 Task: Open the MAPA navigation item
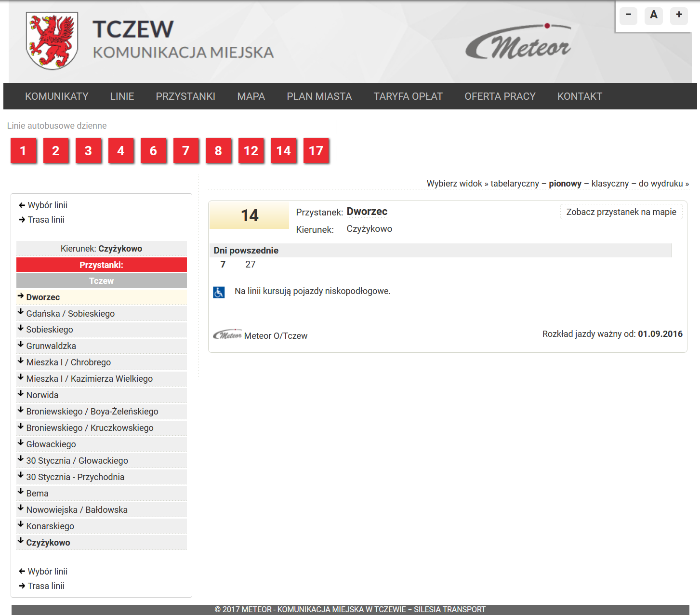(251, 96)
